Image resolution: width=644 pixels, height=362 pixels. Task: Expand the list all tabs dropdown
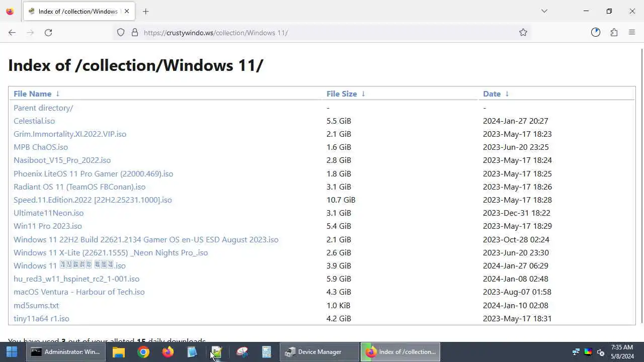click(544, 11)
